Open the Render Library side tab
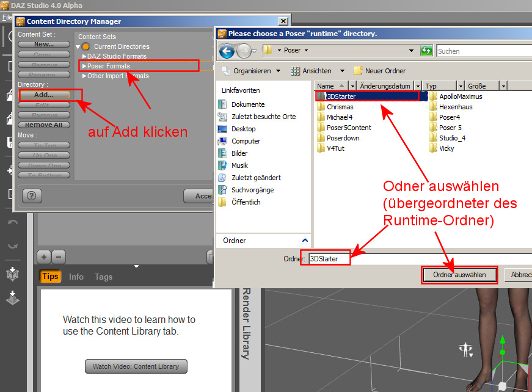 click(x=246, y=324)
